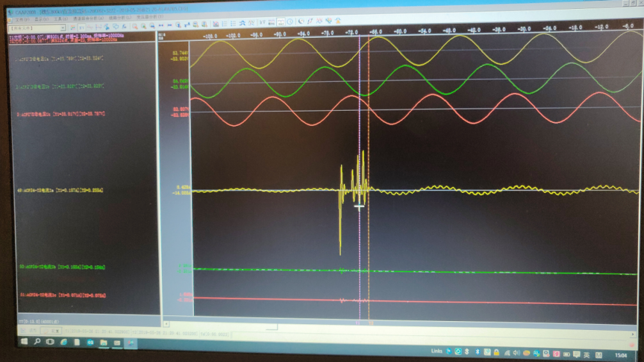This screenshot has width=644, height=362.
Task: Open the 工具 (Tools) menu
Action: 60,20
